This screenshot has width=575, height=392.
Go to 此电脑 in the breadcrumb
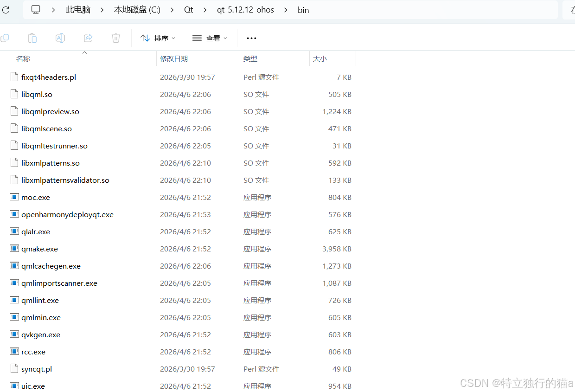click(x=78, y=10)
